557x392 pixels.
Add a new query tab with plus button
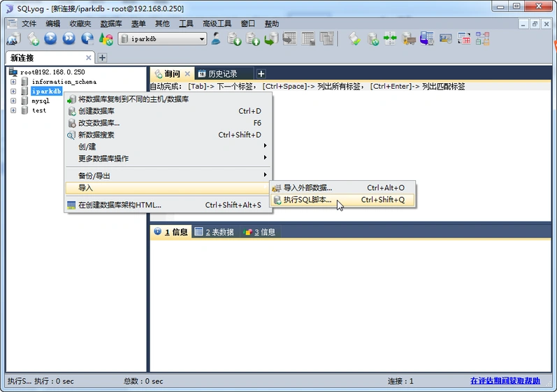click(261, 74)
